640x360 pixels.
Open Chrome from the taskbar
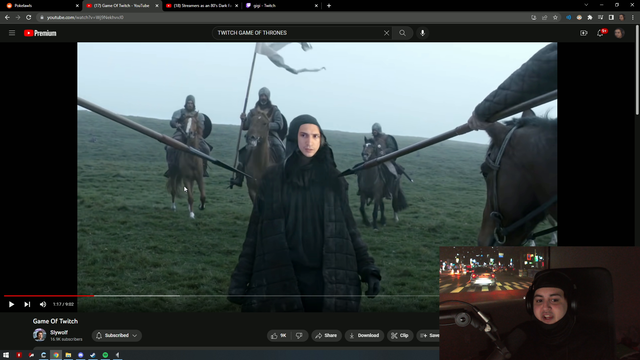coord(56,355)
